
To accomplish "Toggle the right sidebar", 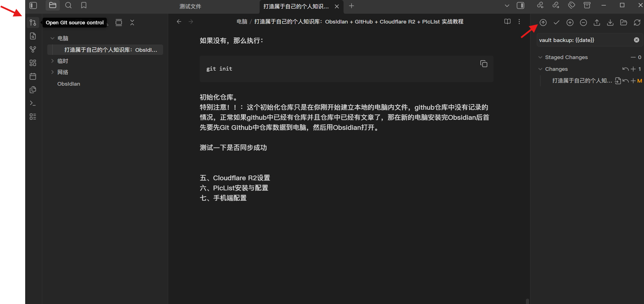I will pos(520,5).
